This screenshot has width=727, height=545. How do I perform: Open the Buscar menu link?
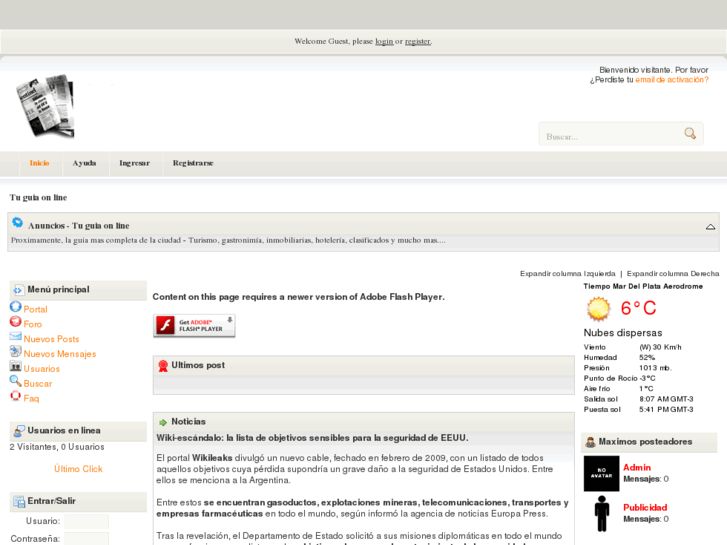(x=38, y=384)
